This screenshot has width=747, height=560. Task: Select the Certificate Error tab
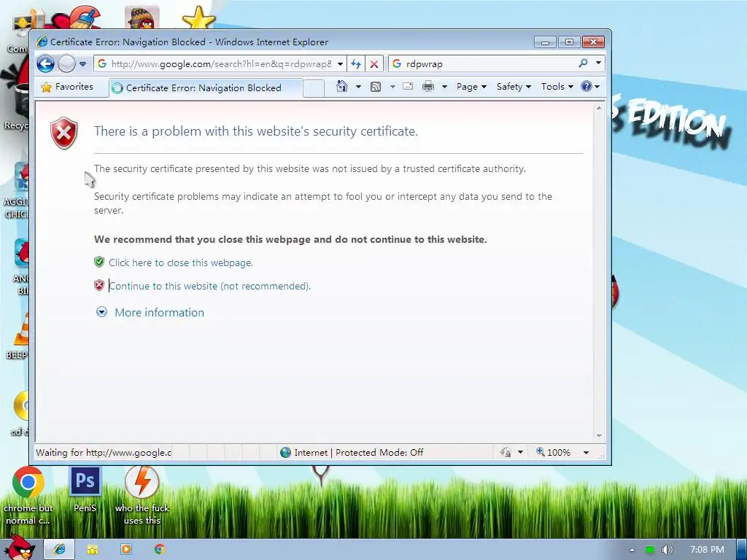(x=206, y=88)
